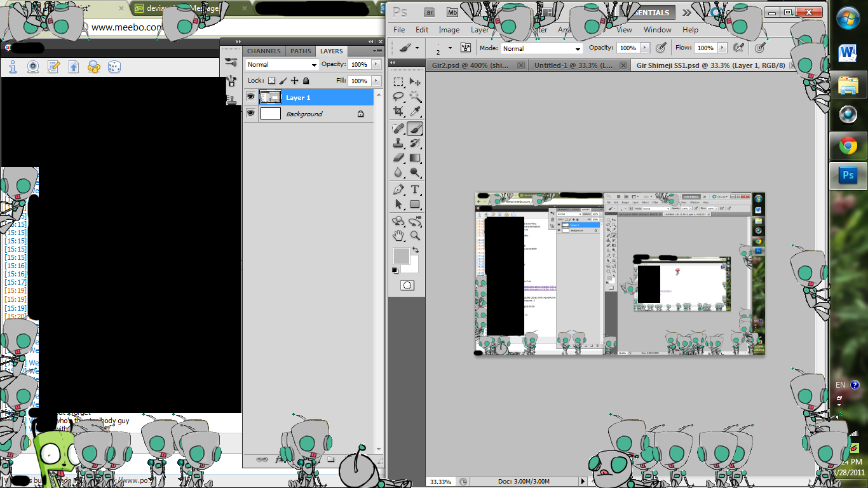The image size is (868, 488).
Task: Open the Help menu
Action: 690,30
